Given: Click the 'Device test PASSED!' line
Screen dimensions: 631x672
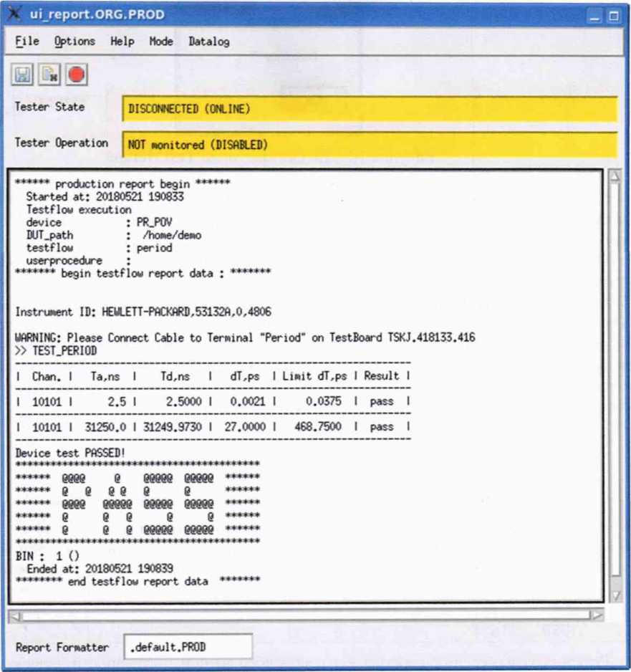Looking at the screenshot, I should pyautogui.click(x=69, y=453).
